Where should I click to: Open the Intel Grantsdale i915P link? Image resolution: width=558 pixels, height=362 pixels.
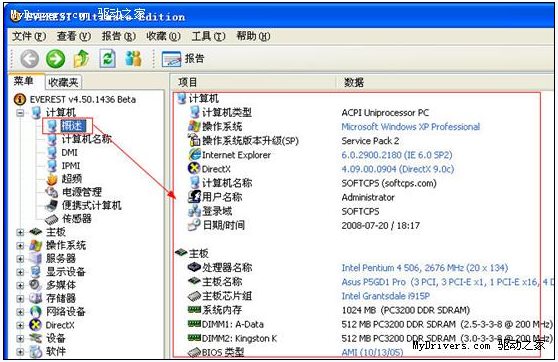tap(385, 296)
